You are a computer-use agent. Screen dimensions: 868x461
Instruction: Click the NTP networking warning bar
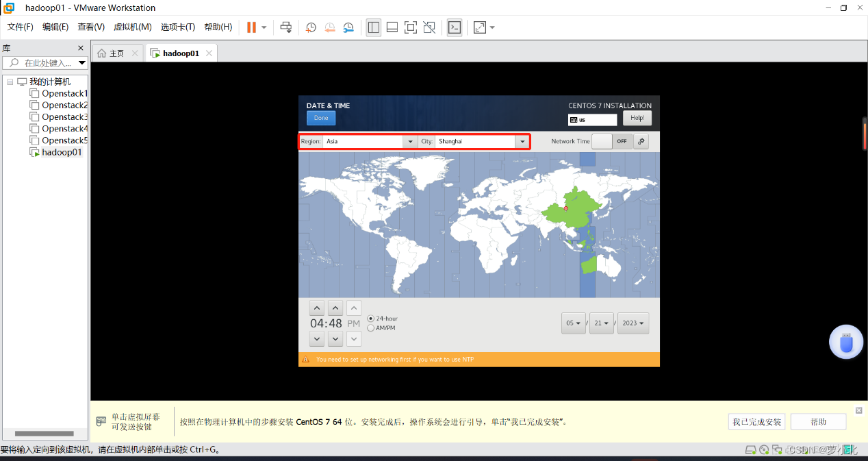coord(479,360)
